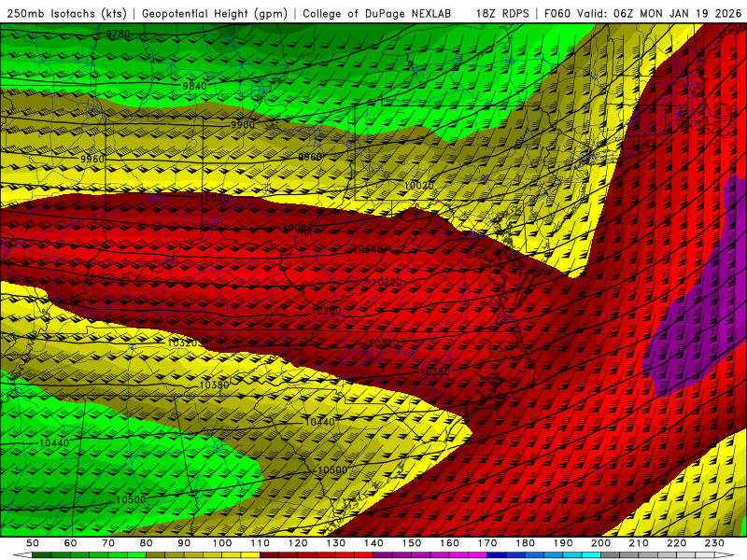Click the 70 value on the color scale
The width and height of the screenshot is (747, 560).
108,543
